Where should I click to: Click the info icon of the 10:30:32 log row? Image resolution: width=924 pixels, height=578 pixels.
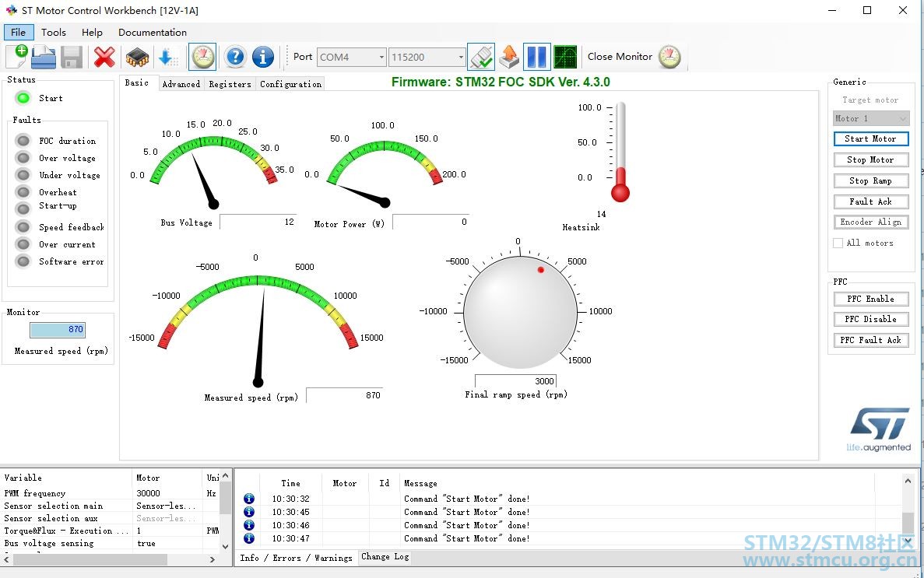tap(249, 499)
